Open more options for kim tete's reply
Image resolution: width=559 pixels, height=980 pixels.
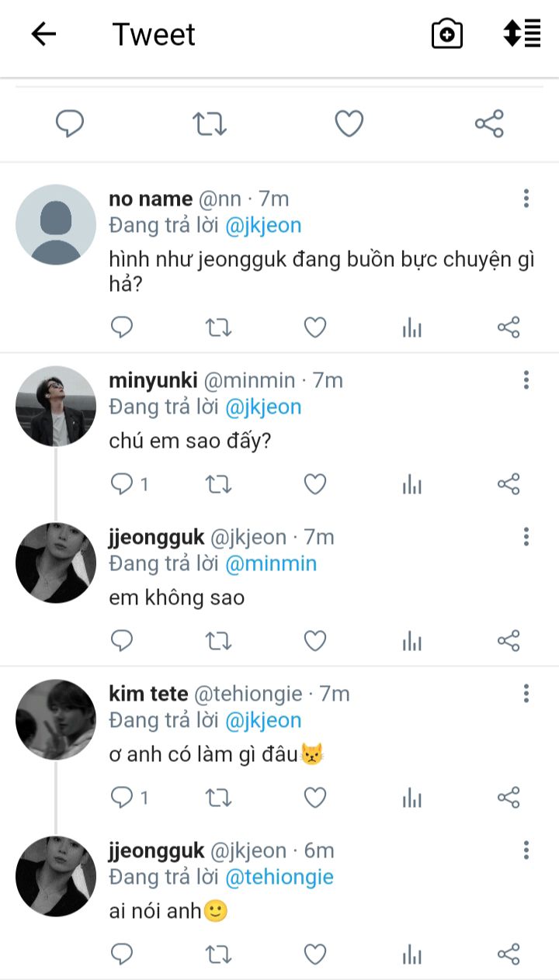[526, 694]
